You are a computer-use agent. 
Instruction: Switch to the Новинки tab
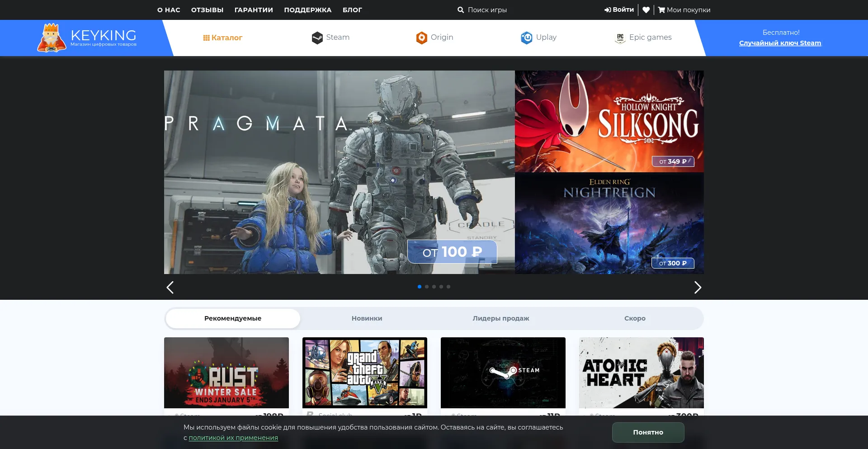(x=367, y=318)
